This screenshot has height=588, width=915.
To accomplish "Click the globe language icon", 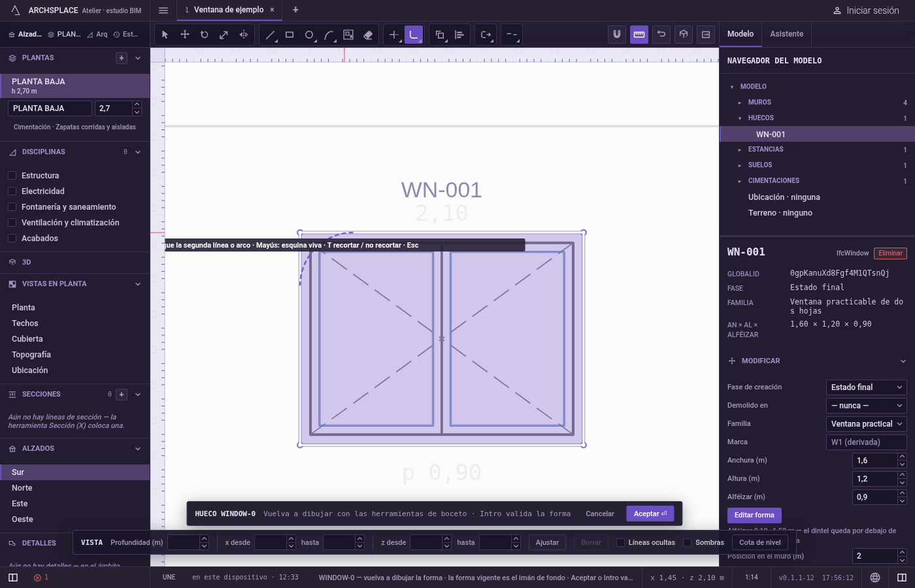I will click(875, 578).
